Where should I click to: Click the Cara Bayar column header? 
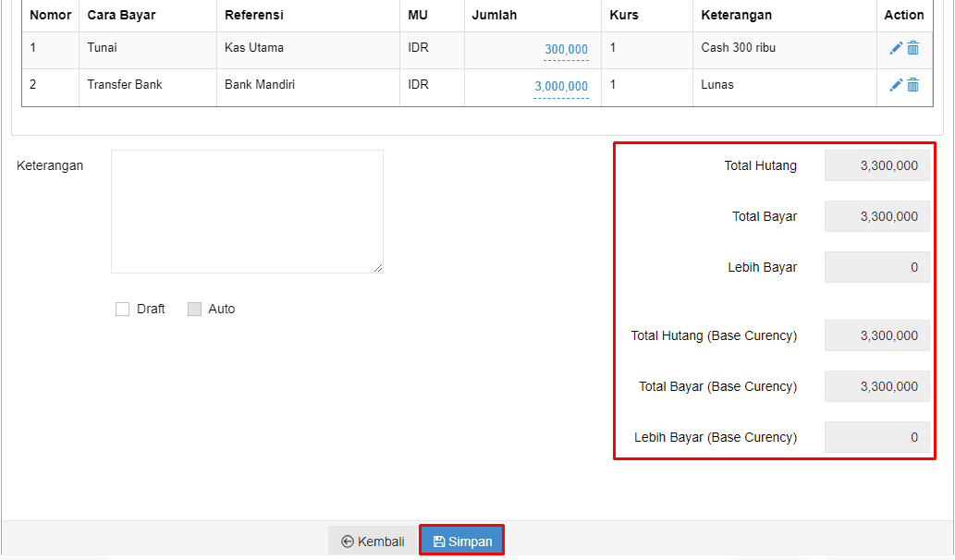148,15
